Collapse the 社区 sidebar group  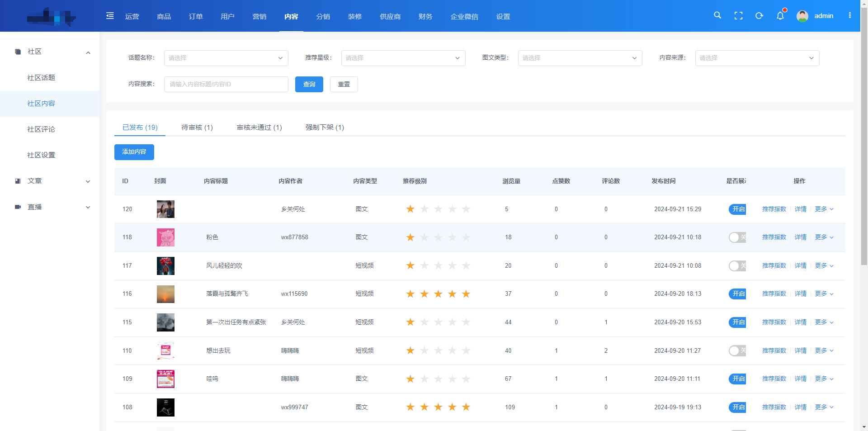tap(88, 52)
